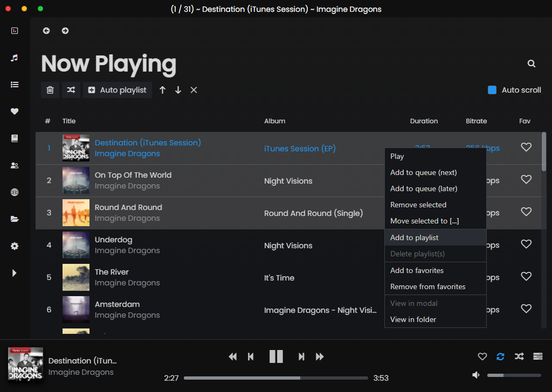This screenshot has width=552, height=392.
Task: Favorite The River with heart icon
Action: (526, 276)
